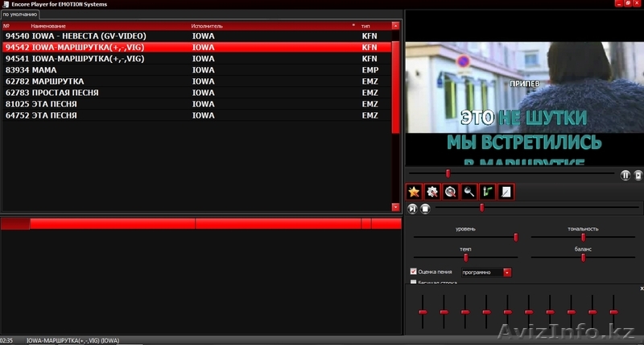
Task: Click the disc icon in toolbar
Action: [x=451, y=192]
